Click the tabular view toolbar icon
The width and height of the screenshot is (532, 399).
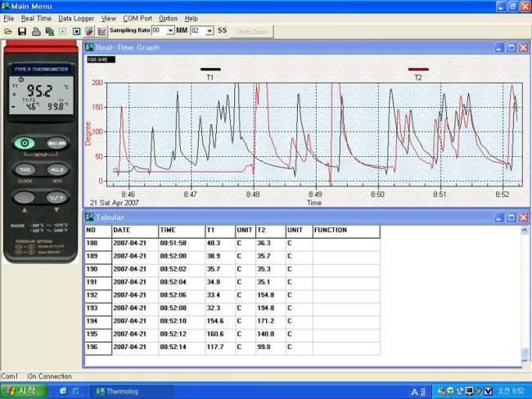coord(101,31)
